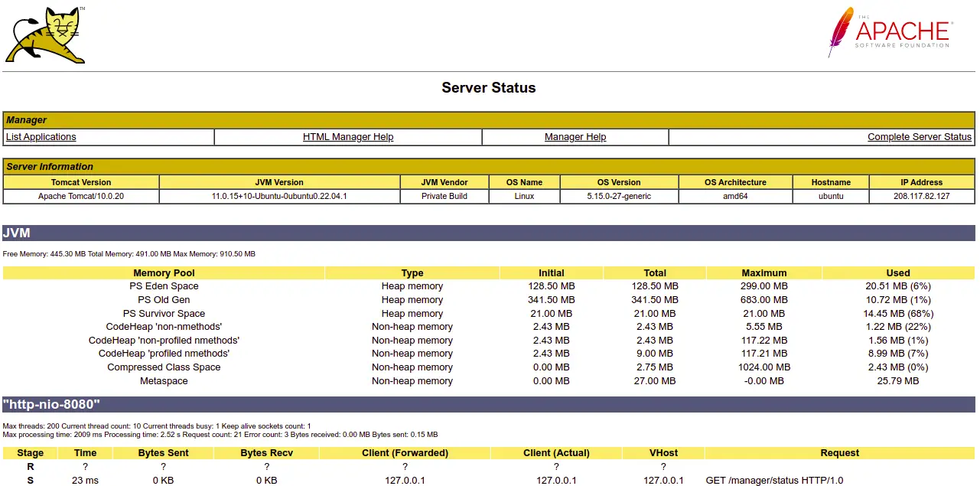This screenshot has height=486, width=980.
Task: Select the PS Eden Space row label
Action: pos(164,286)
